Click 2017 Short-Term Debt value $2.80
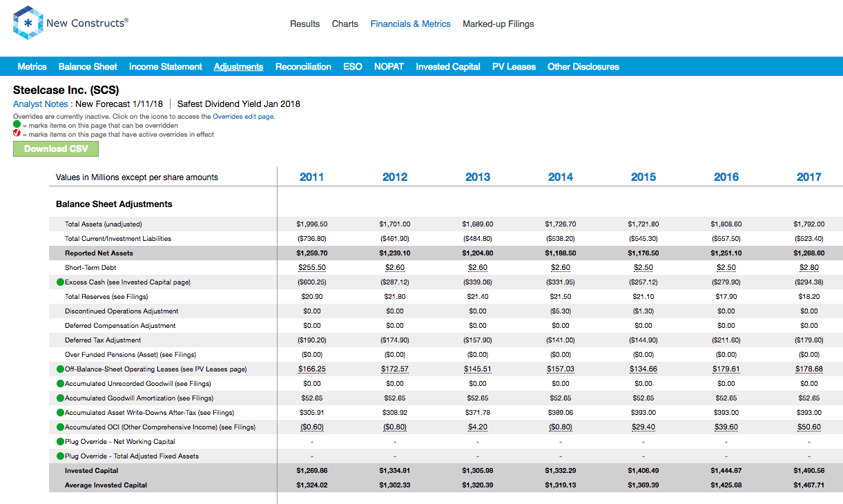843x504 pixels. click(x=809, y=267)
